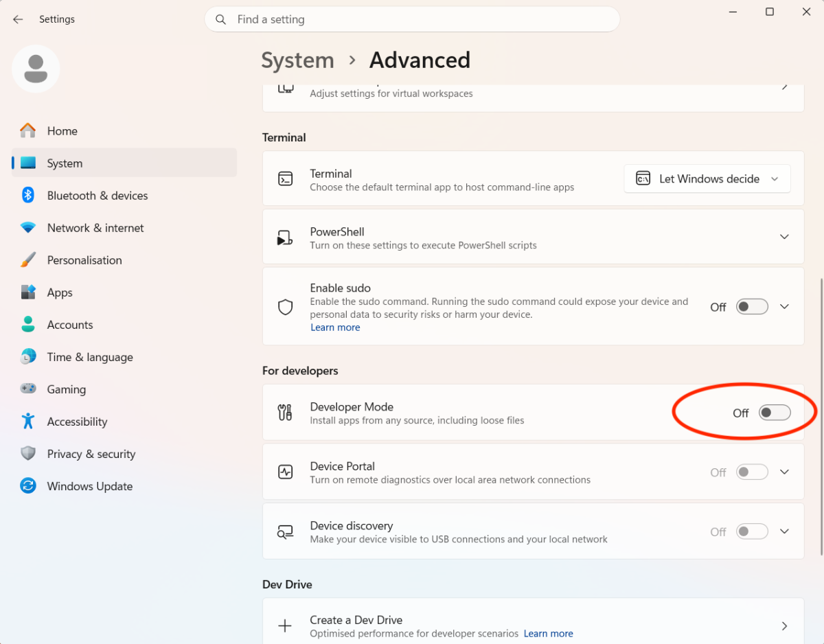This screenshot has width=824, height=644.
Task: Click the Device discovery icon
Action: pyautogui.click(x=285, y=531)
